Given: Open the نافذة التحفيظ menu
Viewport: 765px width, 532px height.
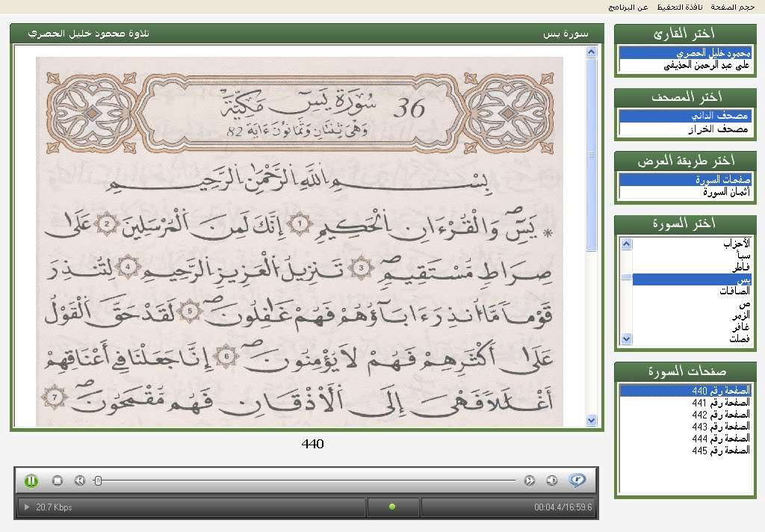Looking at the screenshot, I should click(680, 7).
